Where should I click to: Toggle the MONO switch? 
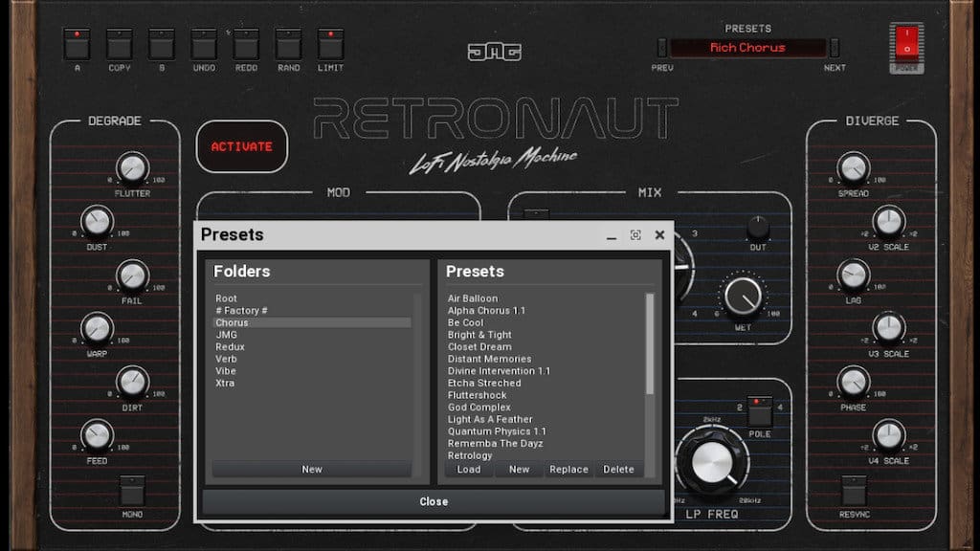132,490
